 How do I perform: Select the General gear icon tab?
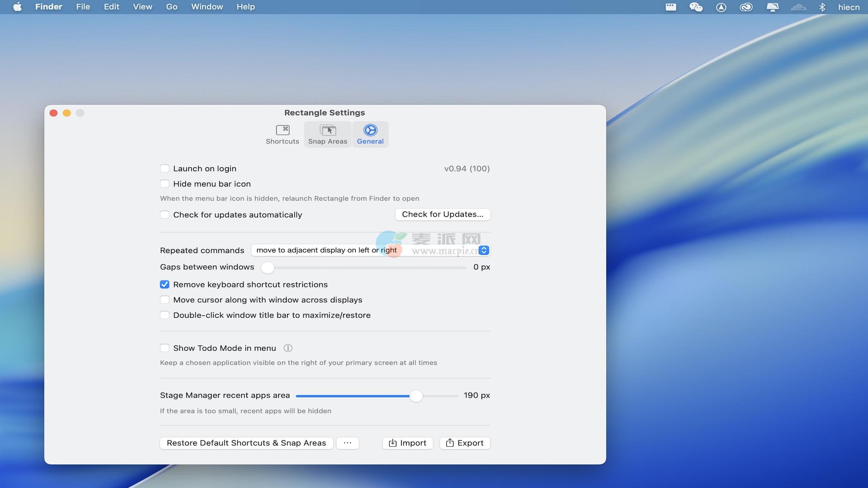tap(370, 135)
